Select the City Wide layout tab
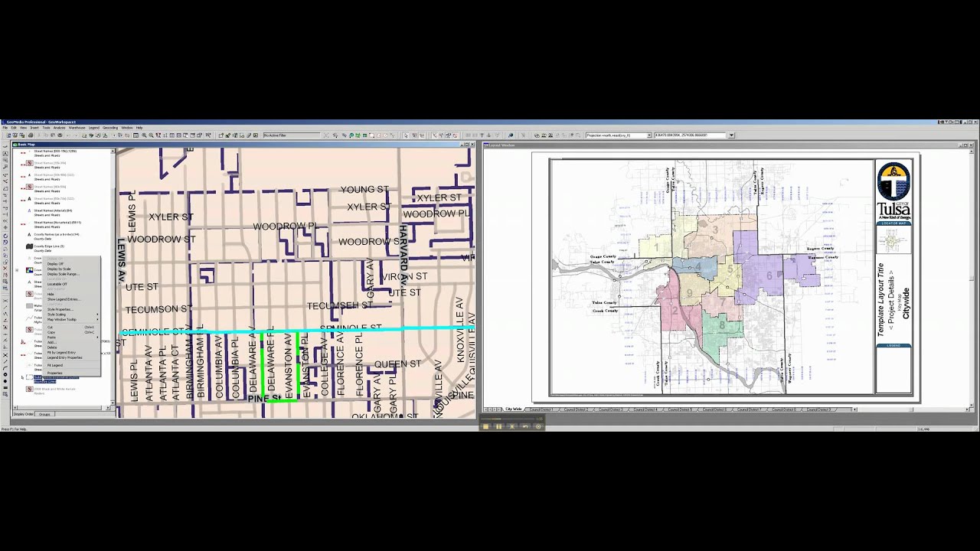This screenshot has height=551, width=980. coord(514,409)
